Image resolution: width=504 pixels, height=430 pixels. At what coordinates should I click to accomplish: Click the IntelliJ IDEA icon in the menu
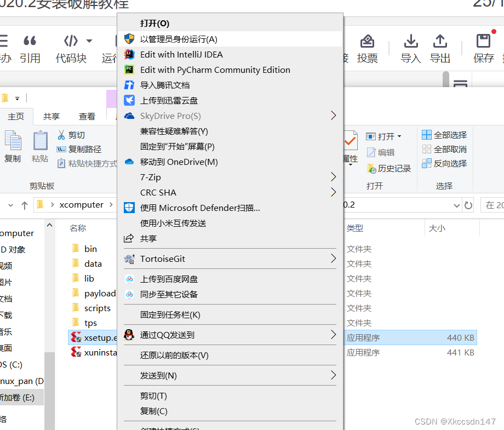tap(129, 54)
